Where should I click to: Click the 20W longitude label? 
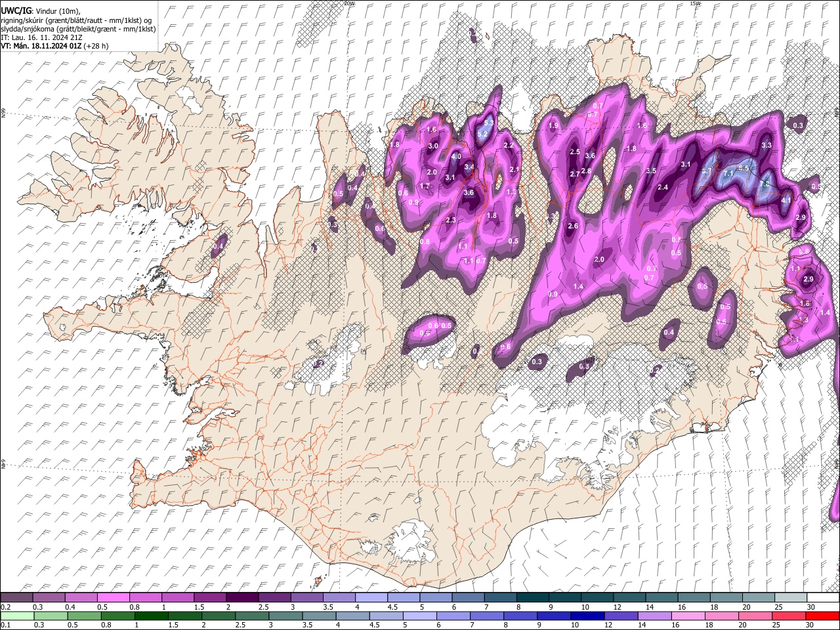[349, 3]
